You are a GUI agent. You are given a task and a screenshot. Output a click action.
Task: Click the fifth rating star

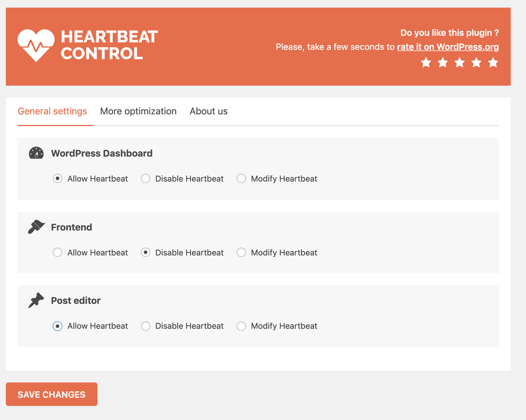coord(493,62)
